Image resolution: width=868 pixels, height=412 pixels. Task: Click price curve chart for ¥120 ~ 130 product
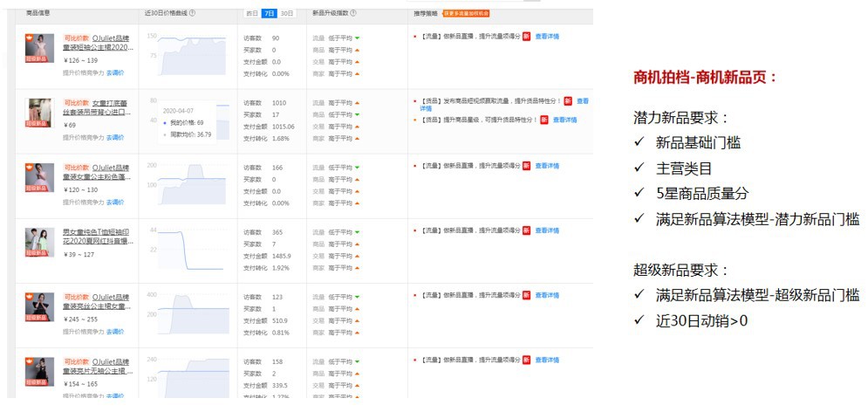188,184
